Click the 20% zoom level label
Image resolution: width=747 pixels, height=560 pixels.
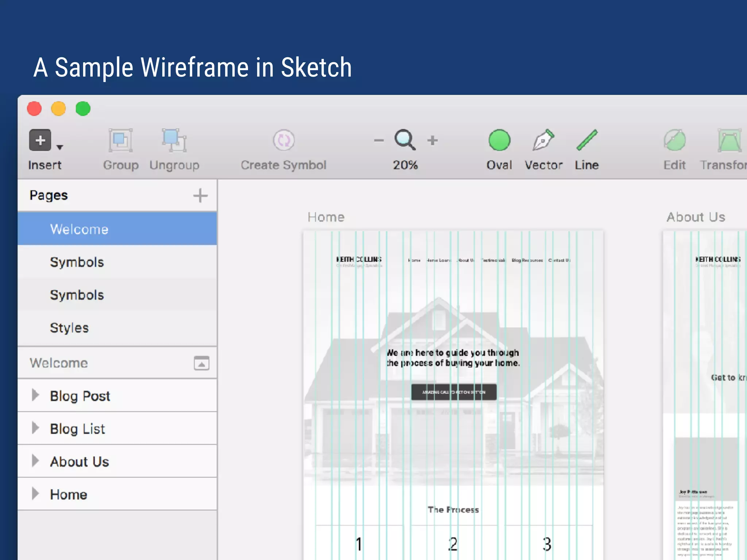[405, 165]
